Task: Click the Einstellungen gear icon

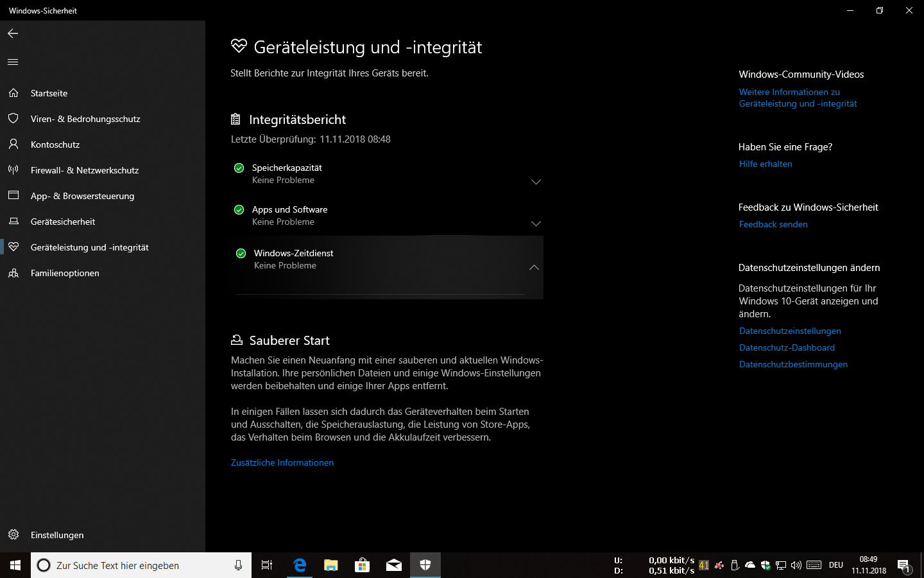Action: (13, 535)
